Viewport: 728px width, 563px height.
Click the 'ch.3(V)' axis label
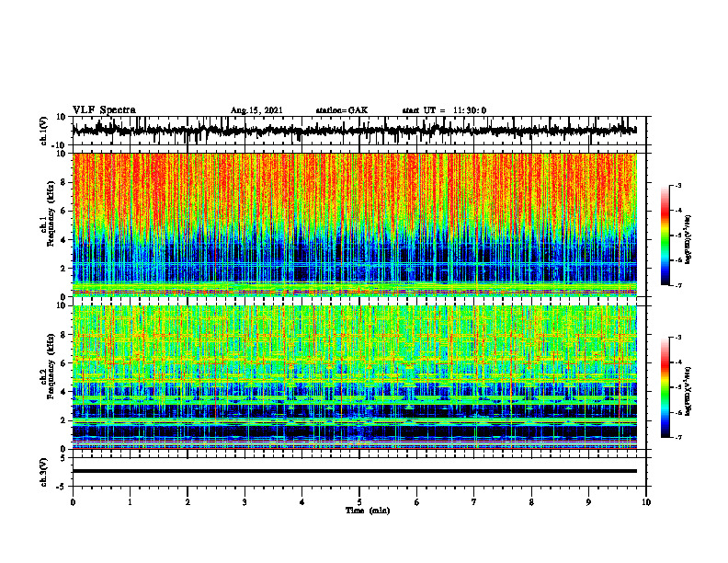(43, 472)
